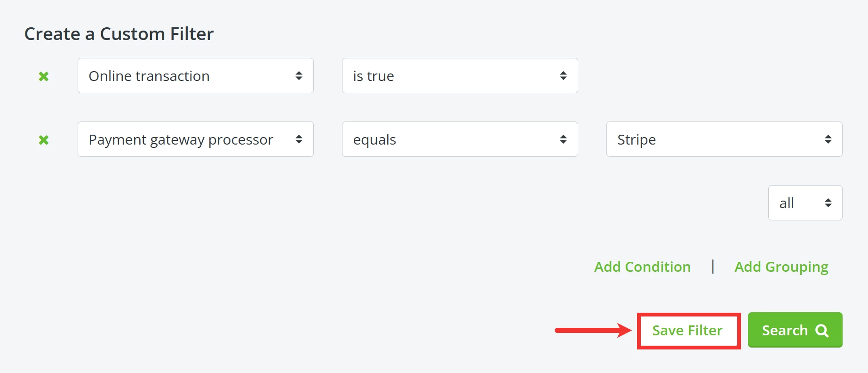Open the 'all' match-type dropdown
The image size is (868, 373).
click(x=805, y=203)
